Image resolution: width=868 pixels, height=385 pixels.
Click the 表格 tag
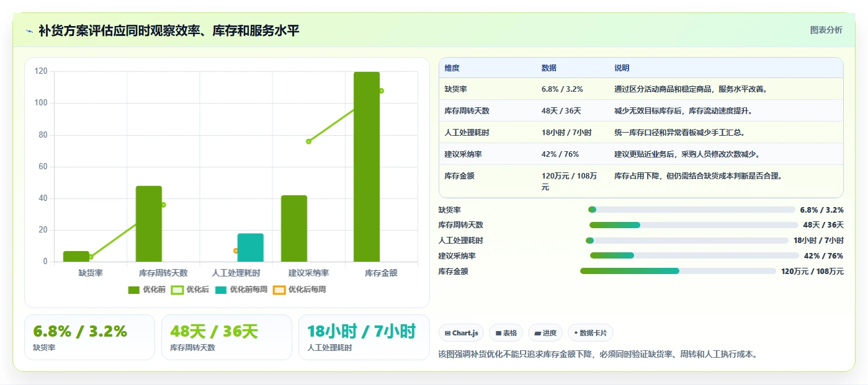[506, 333]
